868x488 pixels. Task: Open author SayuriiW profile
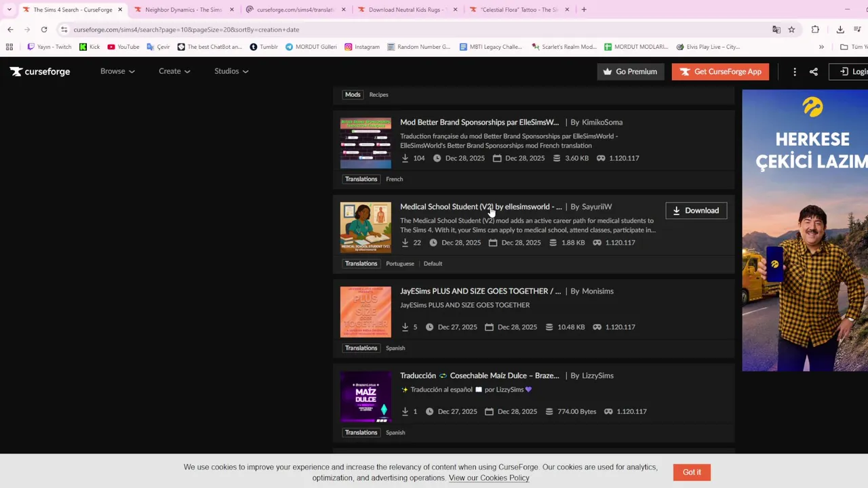click(x=597, y=207)
